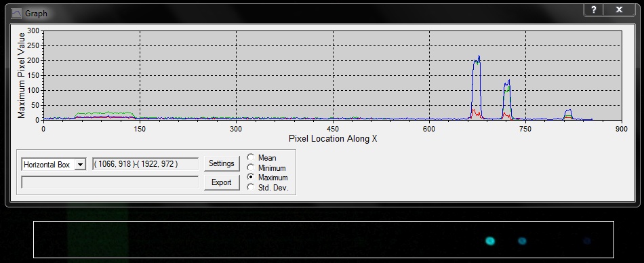
Task: Select the Minimum radio button
Action: pos(251,167)
